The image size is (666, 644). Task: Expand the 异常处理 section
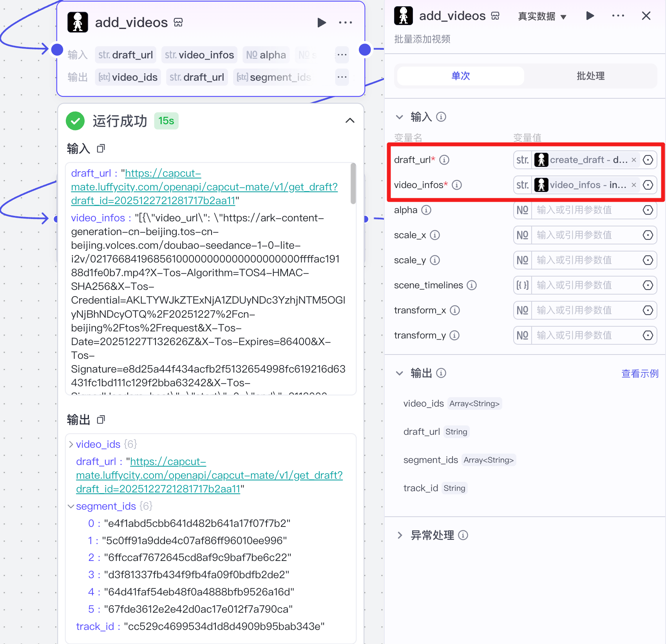pyautogui.click(x=399, y=535)
